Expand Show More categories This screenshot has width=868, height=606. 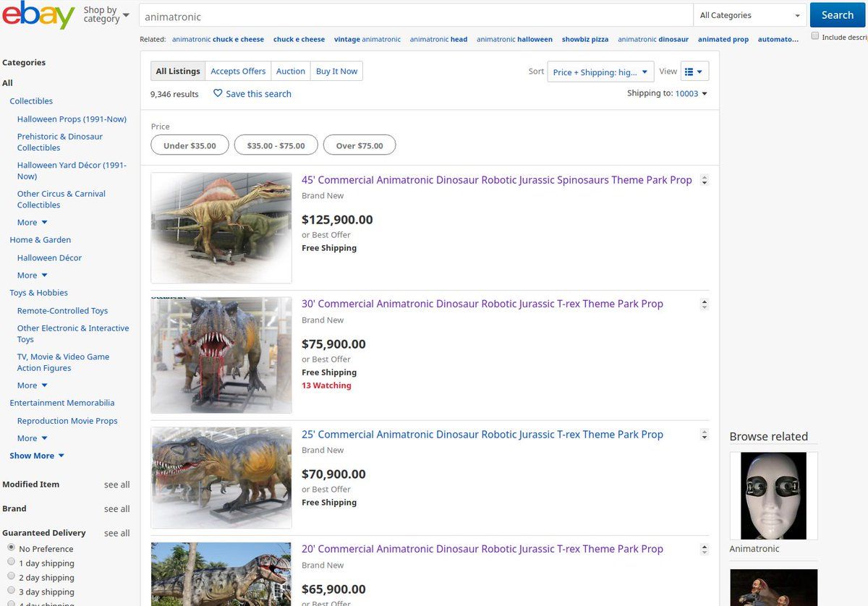coord(37,456)
